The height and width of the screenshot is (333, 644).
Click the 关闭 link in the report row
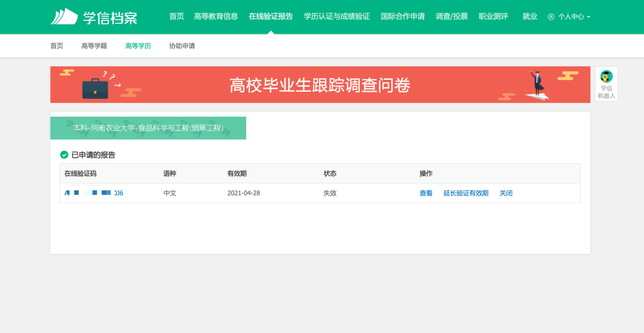click(506, 193)
